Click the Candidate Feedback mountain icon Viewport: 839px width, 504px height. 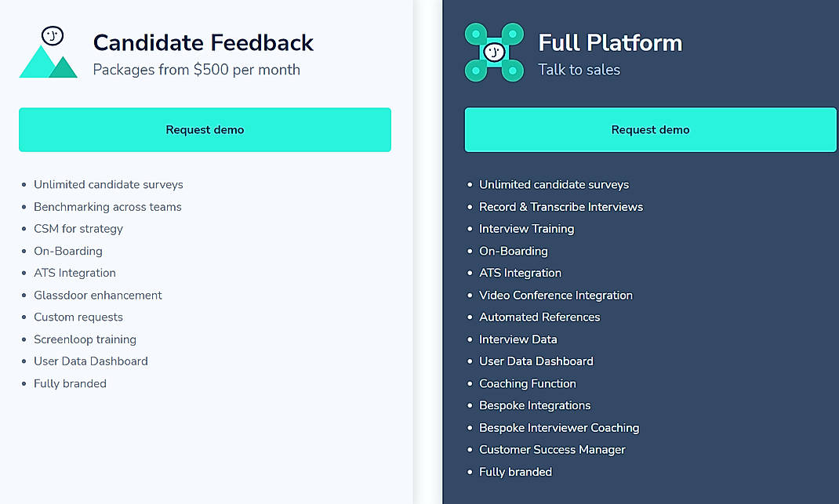pos(48,53)
